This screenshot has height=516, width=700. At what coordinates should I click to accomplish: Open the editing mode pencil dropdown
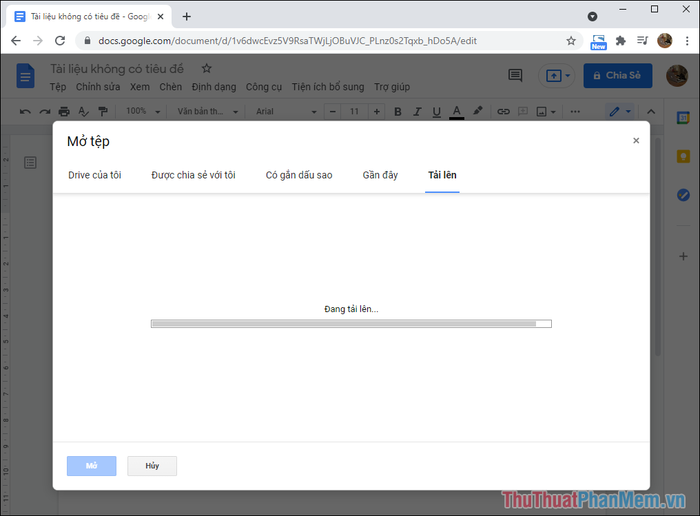click(620, 111)
